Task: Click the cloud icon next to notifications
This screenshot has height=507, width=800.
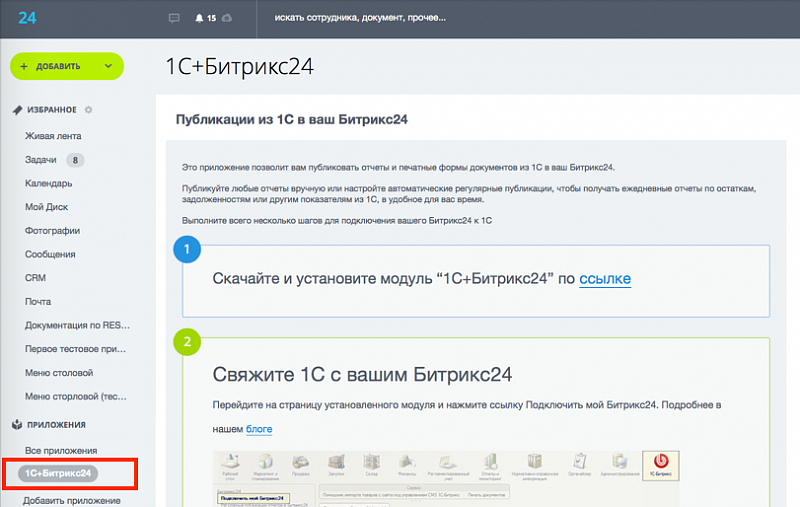Action: pyautogui.click(x=227, y=18)
